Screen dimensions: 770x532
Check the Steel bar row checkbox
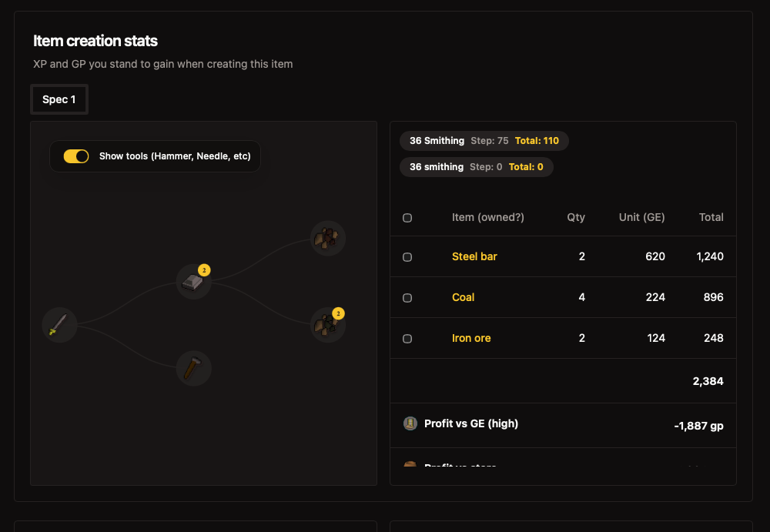[x=407, y=256]
